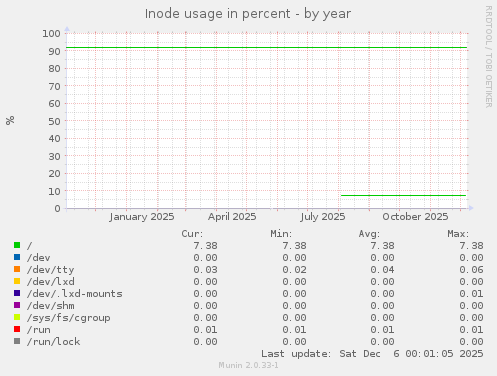Screen dimensions: 497x376
Task: Click the 'Avg:' column header
Action: tap(369, 234)
